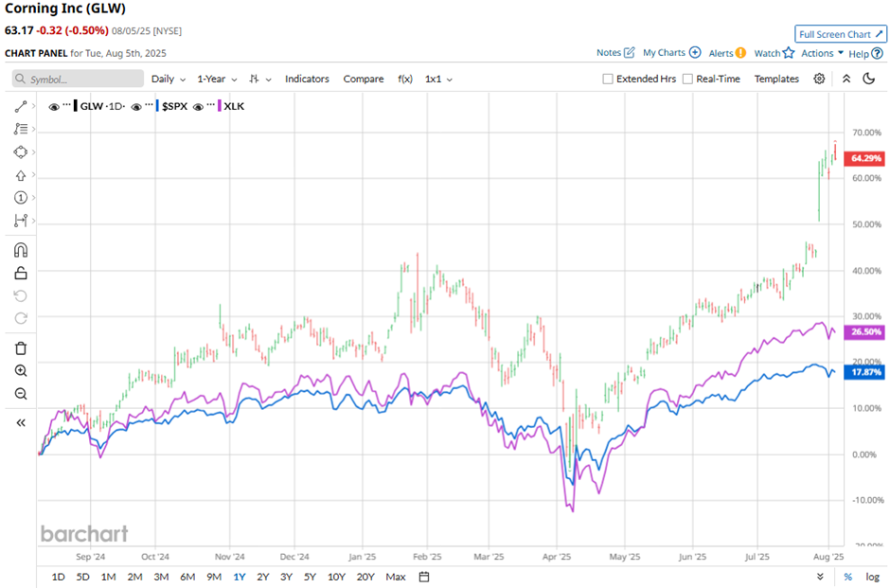Open the bar type selector
The height and width of the screenshot is (588, 890).
pyautogui.click(x=260, y=79)
